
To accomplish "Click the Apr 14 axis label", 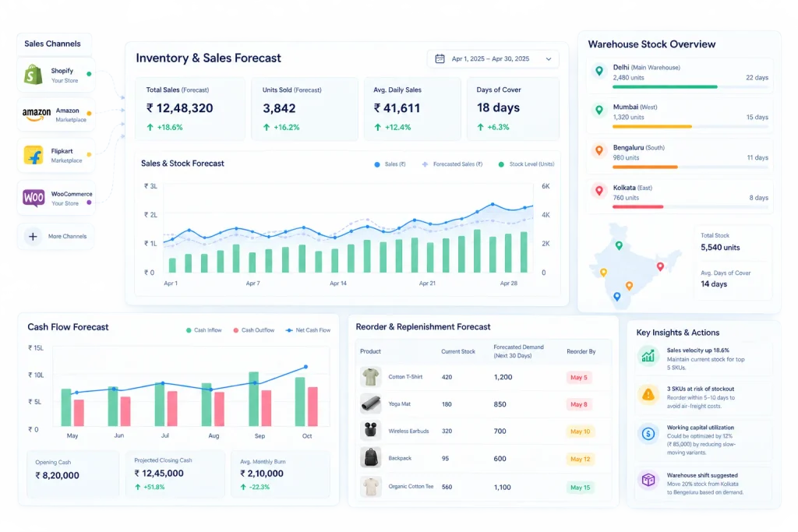I will [338, 284].
